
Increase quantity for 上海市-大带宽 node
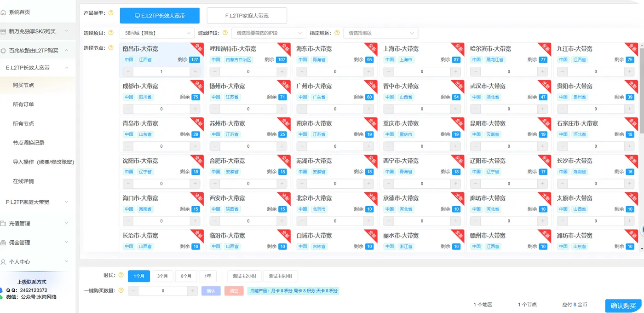coord(456,72)
